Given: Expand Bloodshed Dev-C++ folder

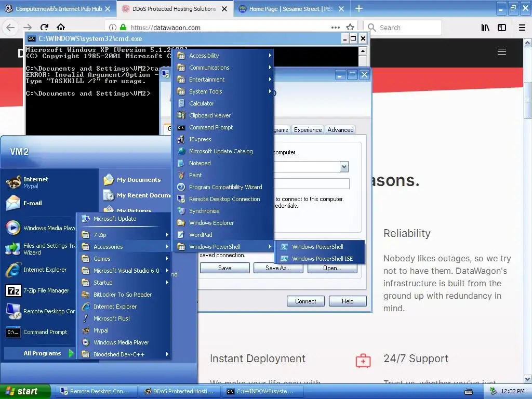Looking at the screenshot, I should [124, 354].
